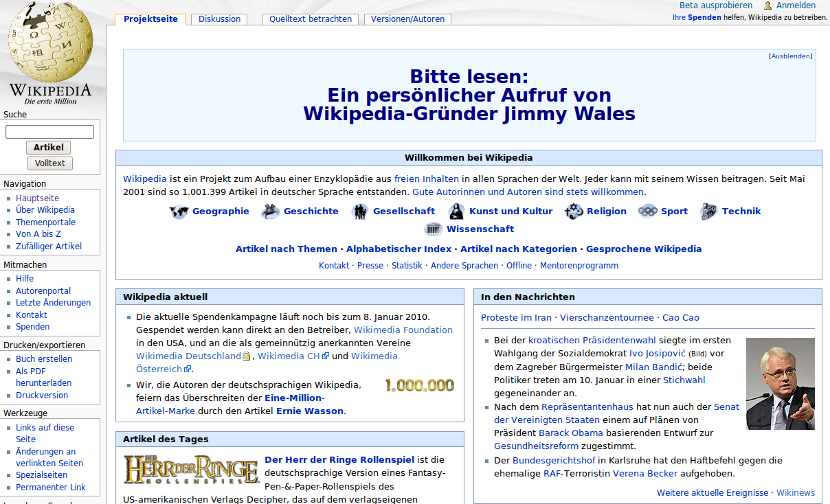Click the user icon beside Anmelden
830x504 pixels.
tap(768, 5)
